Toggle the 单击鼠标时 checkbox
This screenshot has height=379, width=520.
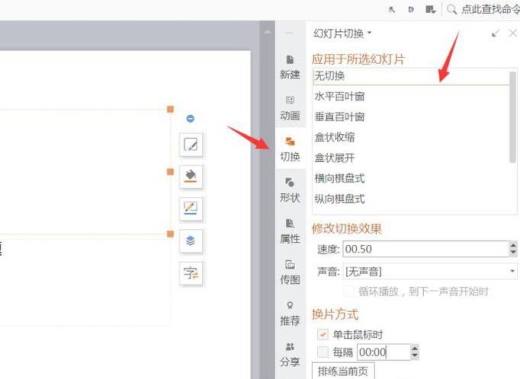[x=323, y=334]
